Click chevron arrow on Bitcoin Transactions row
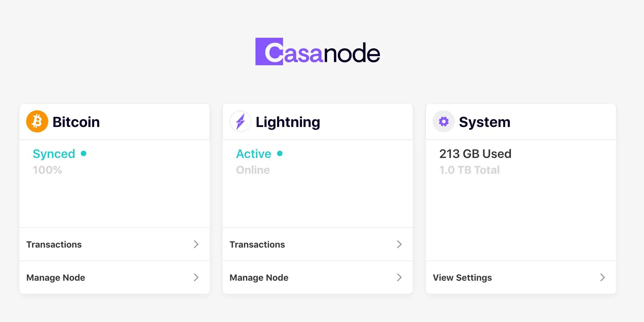 196,244
